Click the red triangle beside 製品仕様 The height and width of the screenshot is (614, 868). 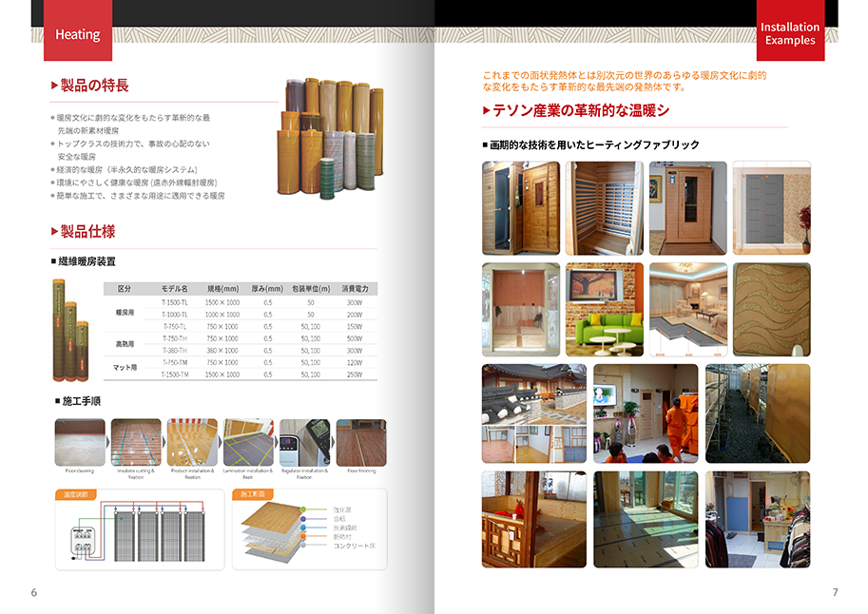click(x=54, y=232)
